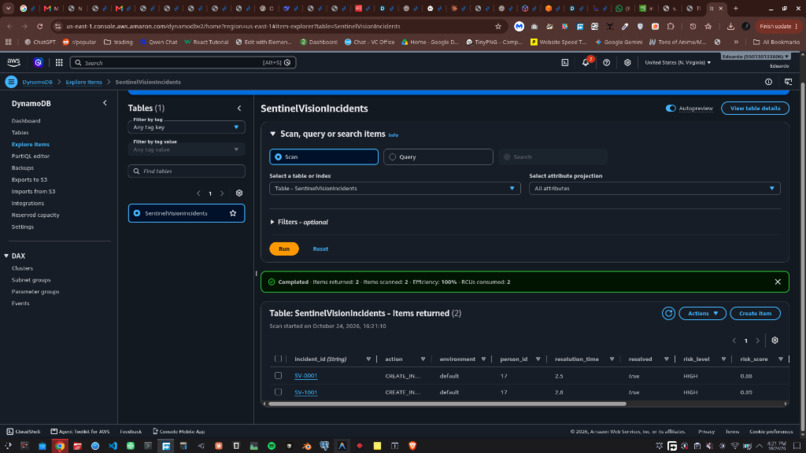Open the info panel icon near breadcrumbs
The image size is (806, 453).
click(768, 82)
